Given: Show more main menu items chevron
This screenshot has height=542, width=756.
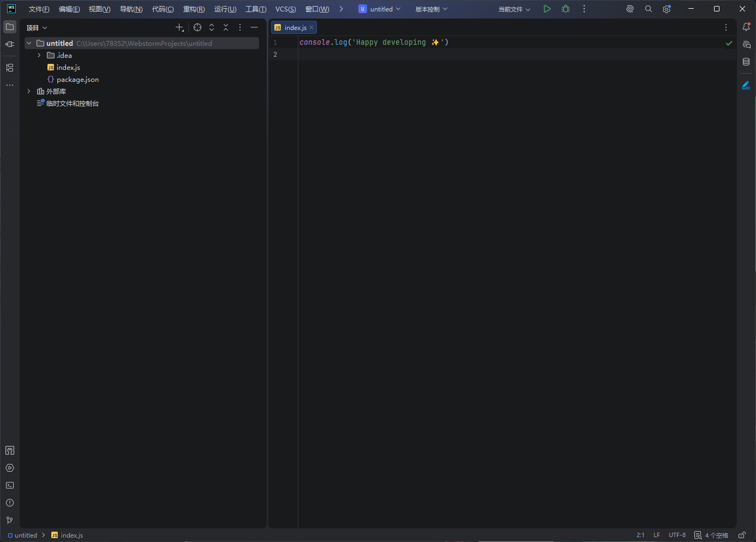Looking at the screenshot, I should point(341,9).
